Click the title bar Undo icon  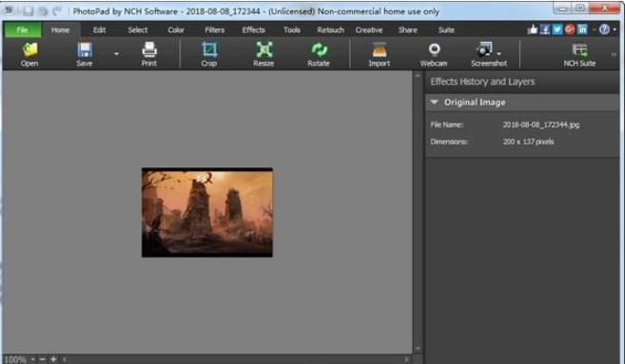point(43,11)
